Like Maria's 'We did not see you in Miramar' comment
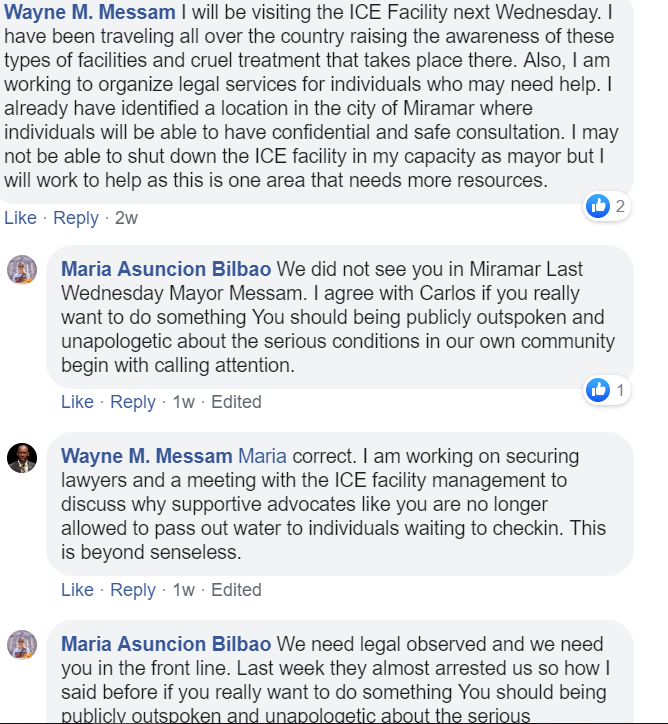This screenshot has width=668, height=724. [77, 402]
